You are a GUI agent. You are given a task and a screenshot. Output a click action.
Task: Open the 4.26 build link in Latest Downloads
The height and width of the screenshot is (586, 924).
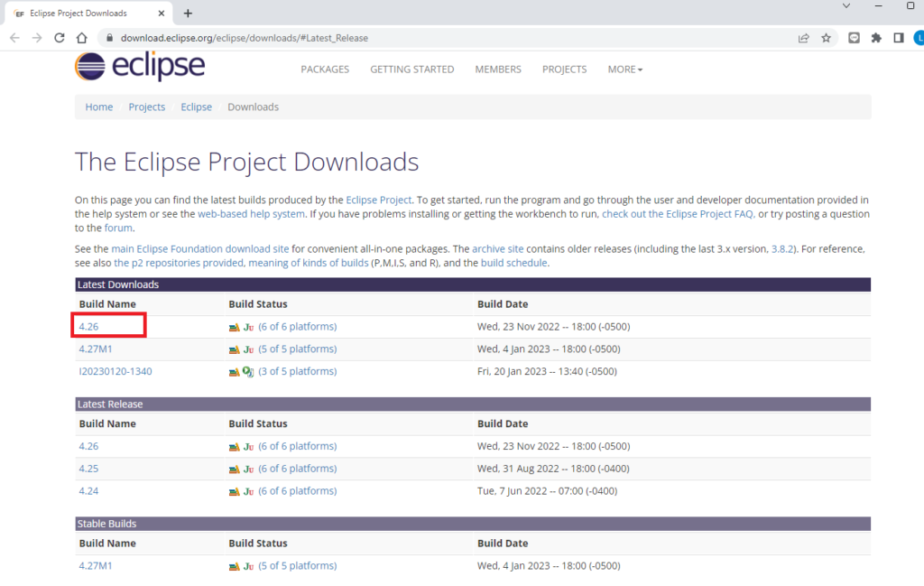pyautogui.click(x=88, y=326)
